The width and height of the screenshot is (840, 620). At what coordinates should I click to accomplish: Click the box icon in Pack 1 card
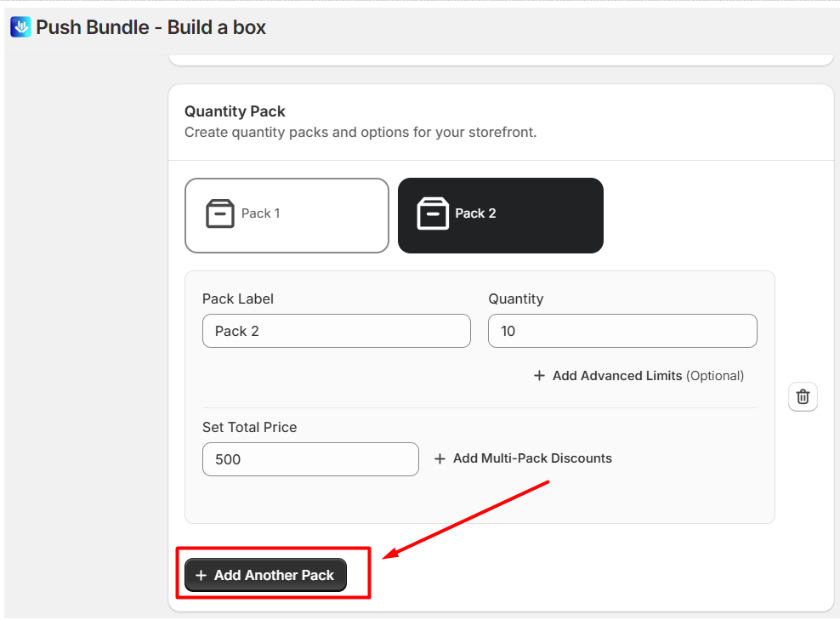[219, 213]
